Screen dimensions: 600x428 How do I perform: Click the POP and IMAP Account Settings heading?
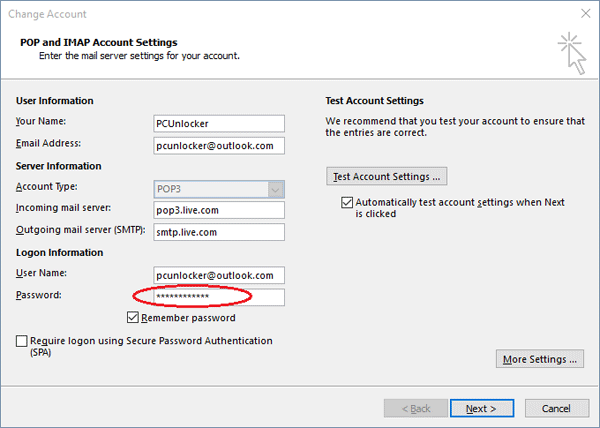pos(98,43)
